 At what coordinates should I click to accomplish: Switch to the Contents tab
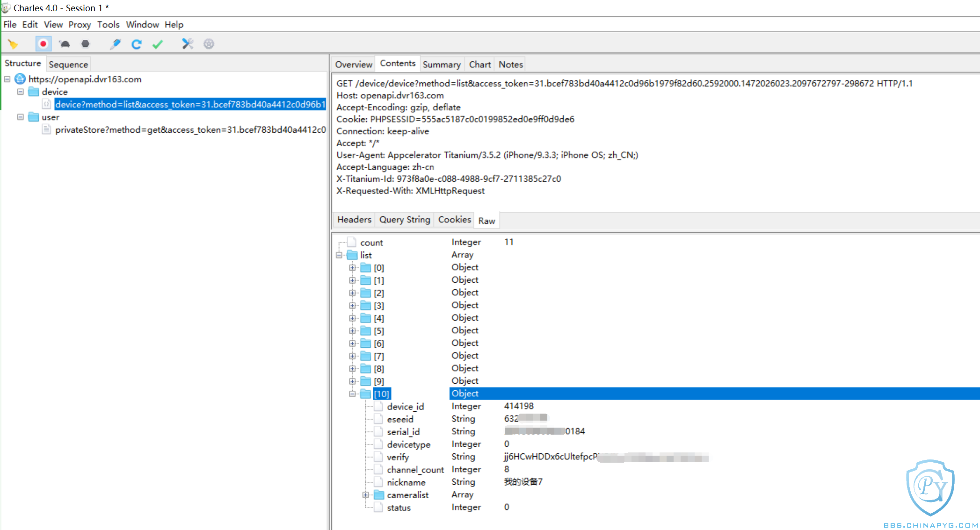click(x=398, y=64)
